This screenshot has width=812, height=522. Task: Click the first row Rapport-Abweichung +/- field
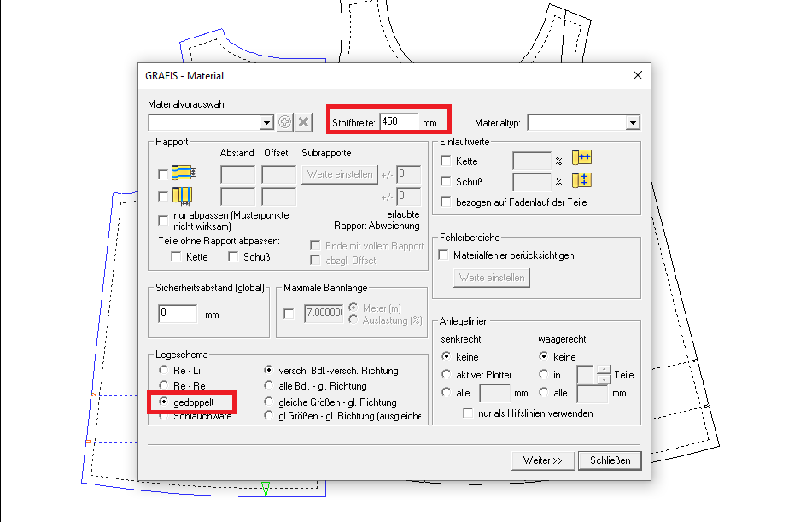coord(409,174)
